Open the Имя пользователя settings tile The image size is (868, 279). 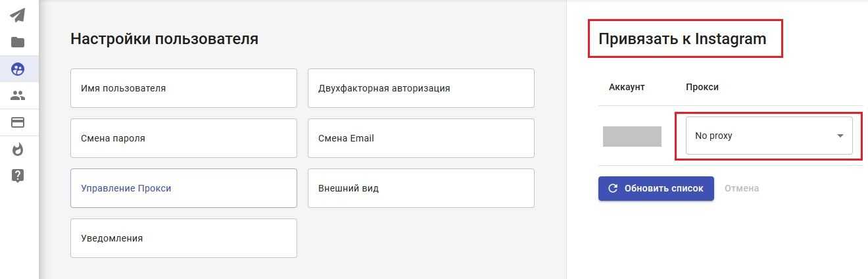click(x=183, y=88)
